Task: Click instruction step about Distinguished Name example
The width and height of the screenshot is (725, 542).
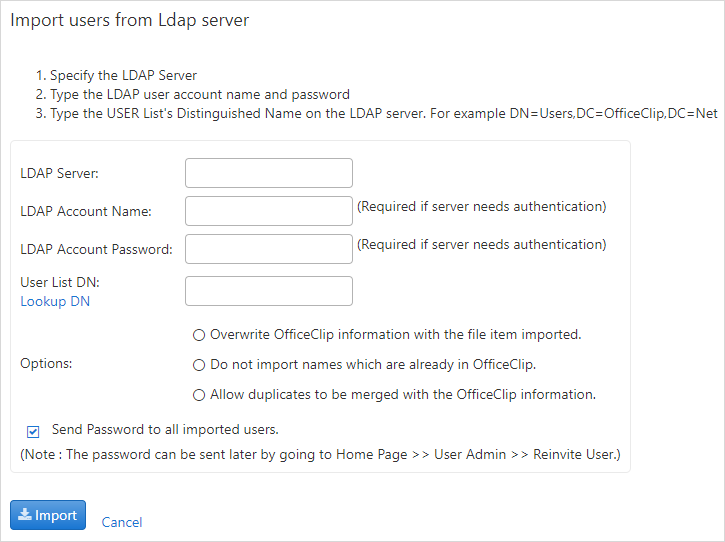Action: (376, 114)
